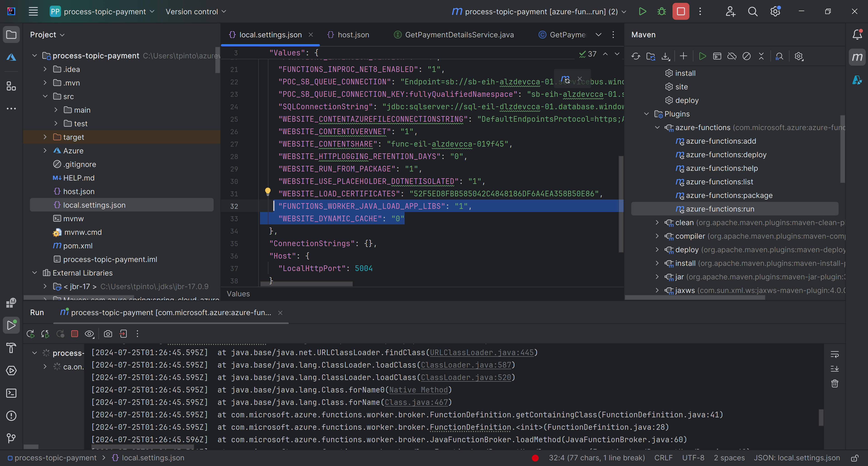The image size is (868, 466).
Task: Open Class.java:467 stack link
Action: click(x=416, y=402)
